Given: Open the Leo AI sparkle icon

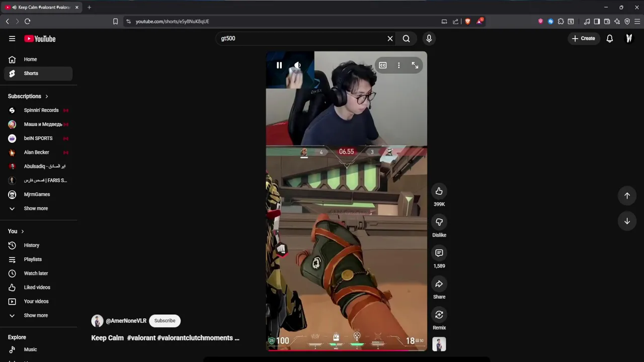Looking at the screenshot, I should pyautogui.click(x=617, y=22).
